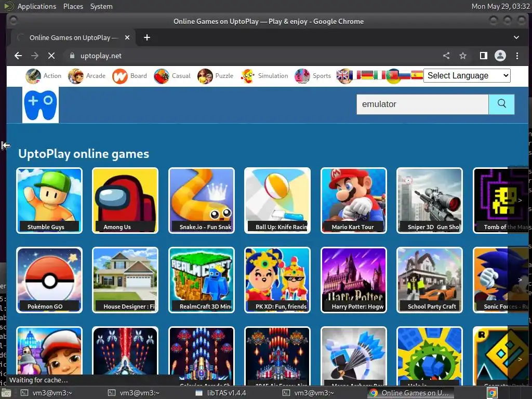Switch to libTAS v1.4.4 taskbar window
The image size is (532, 399).
click(221, 393)
